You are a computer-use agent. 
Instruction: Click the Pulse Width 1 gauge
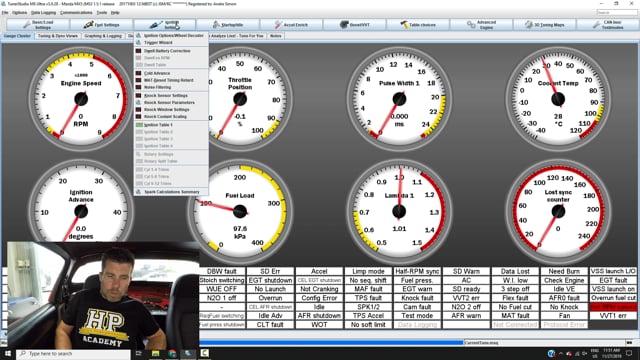click(399, 99)
